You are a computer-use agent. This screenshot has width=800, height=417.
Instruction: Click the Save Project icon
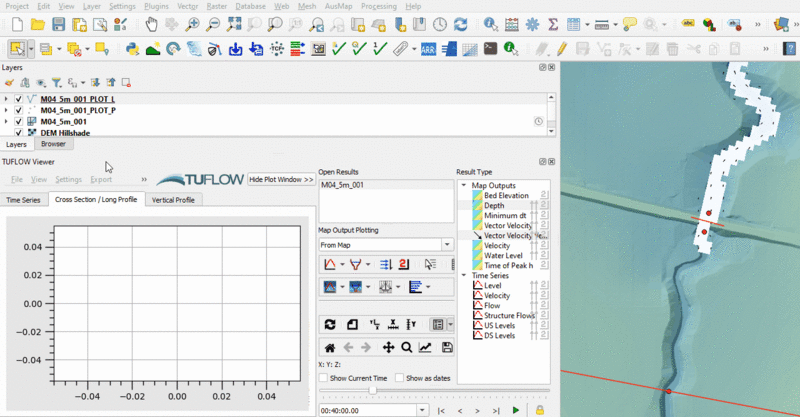tap(59, 23)
